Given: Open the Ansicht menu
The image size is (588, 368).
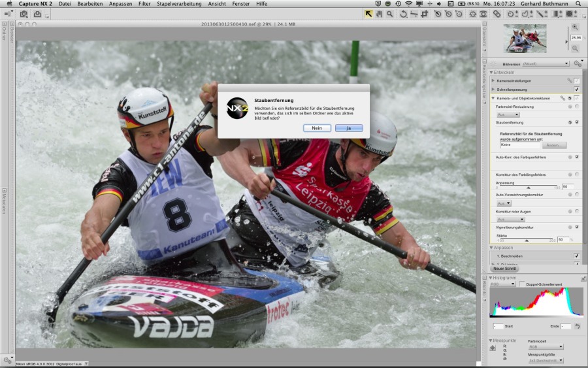Looking at the screenshot, I should [x=217, y=4].
